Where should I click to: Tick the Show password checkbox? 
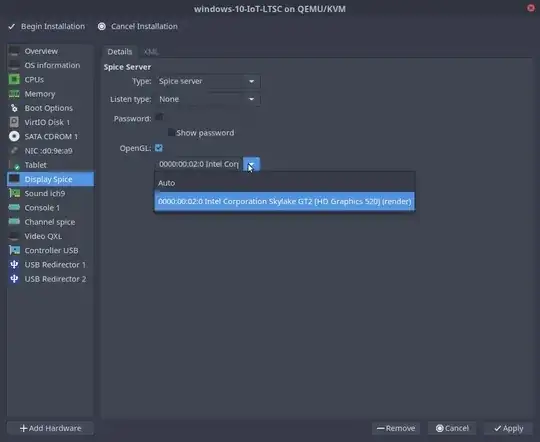pyautogui.click(x=171, y=132)
